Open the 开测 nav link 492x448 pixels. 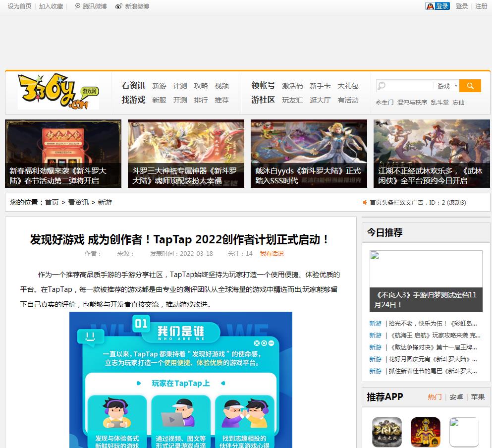tap(180, 100)
